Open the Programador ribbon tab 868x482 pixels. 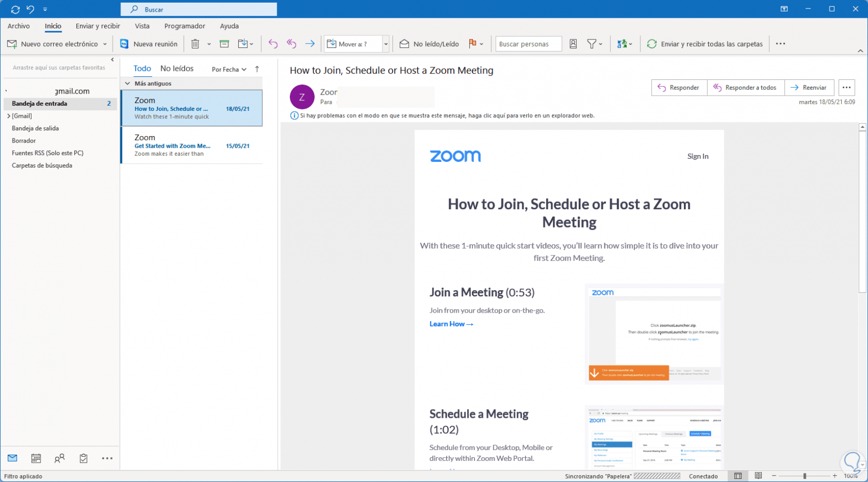(x=185, y=26)
